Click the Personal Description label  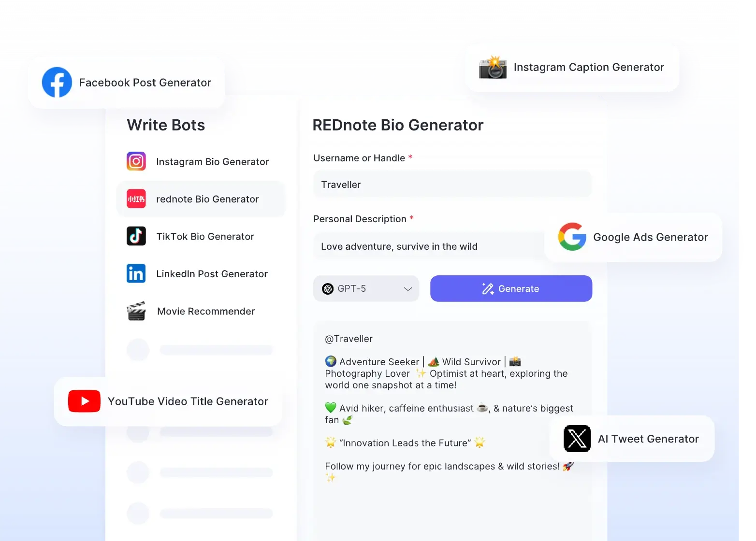click(360, 219)
